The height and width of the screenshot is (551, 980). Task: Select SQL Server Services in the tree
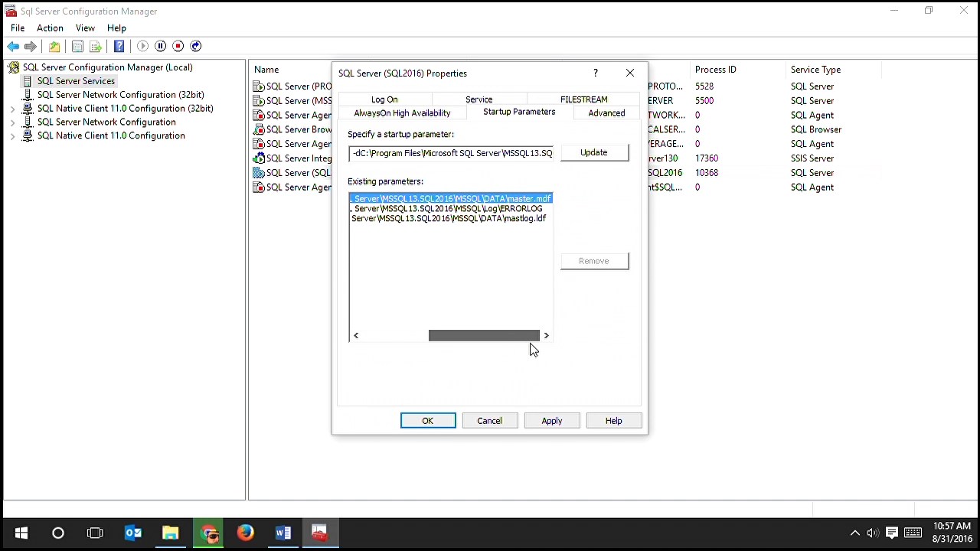click(76, 81)
